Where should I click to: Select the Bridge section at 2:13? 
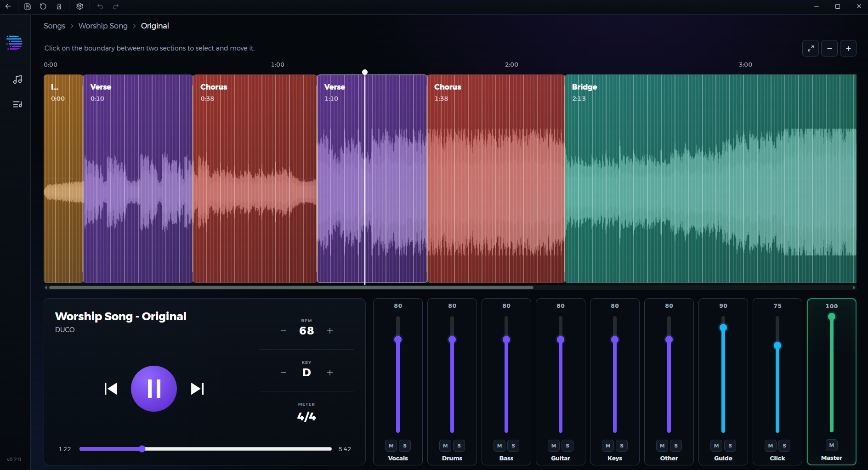[710, 179]
